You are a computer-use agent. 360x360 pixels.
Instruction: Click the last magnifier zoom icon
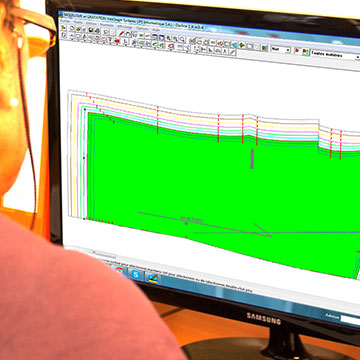click(182, 39)
